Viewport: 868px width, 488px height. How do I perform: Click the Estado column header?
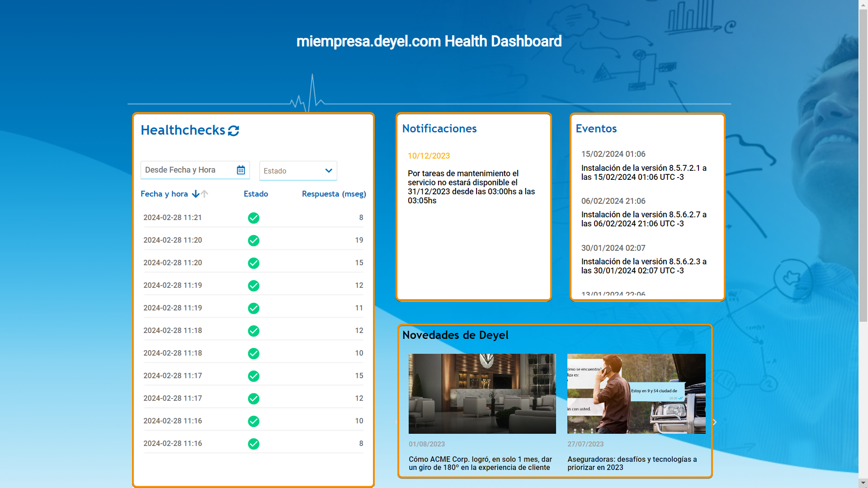point(256,194)
